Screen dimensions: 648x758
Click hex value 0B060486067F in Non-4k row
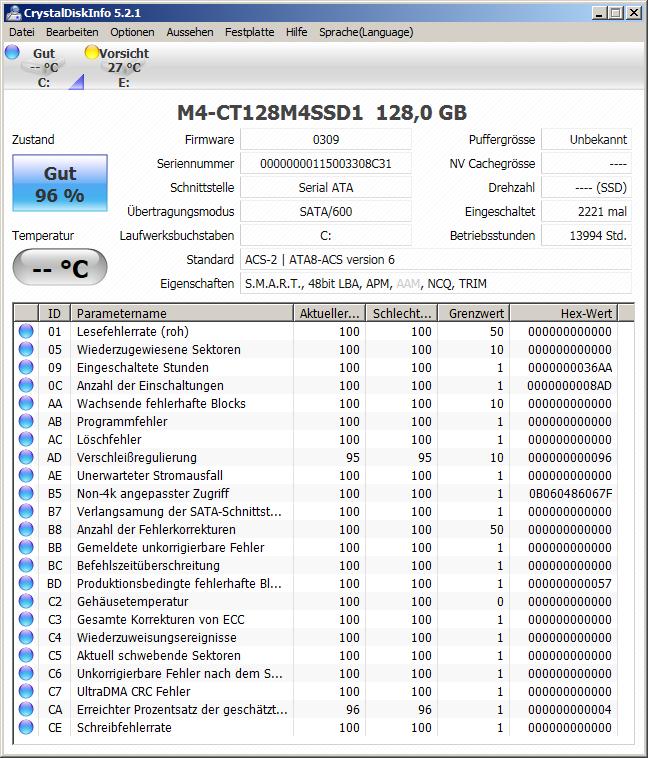[x=570, y=493]
